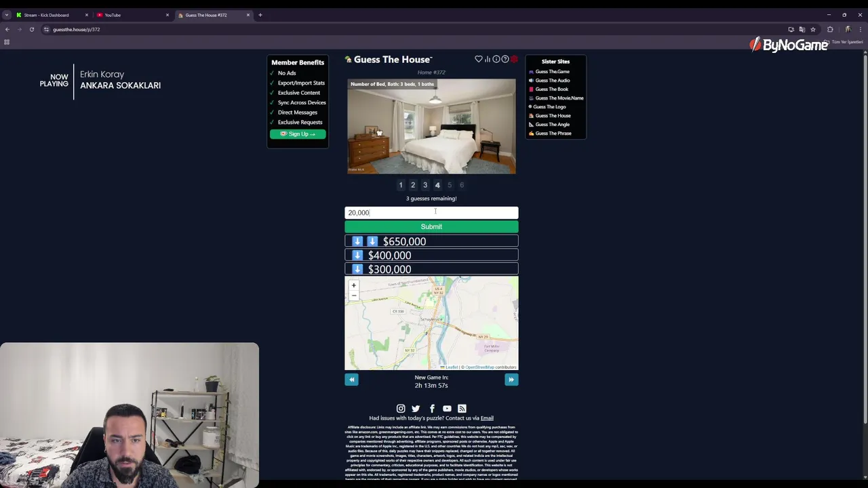Switch to Stream - Kick Dashboard tab
The image size is (868, 488).
pos(52,15)
